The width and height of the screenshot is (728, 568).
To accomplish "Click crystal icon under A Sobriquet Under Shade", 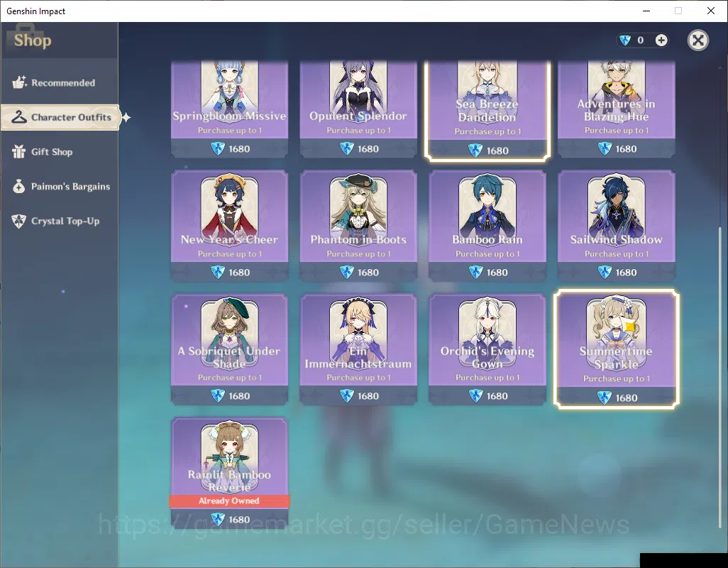I will point(218,395).
